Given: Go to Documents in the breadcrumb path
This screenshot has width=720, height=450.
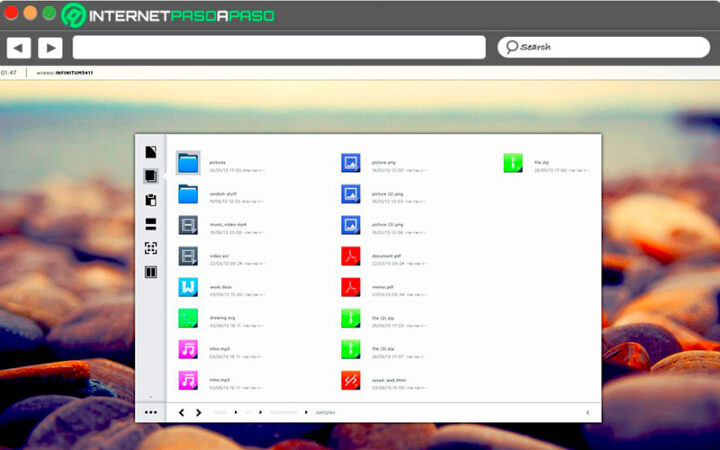Looking at the screenshot, I should pos(281,412).
